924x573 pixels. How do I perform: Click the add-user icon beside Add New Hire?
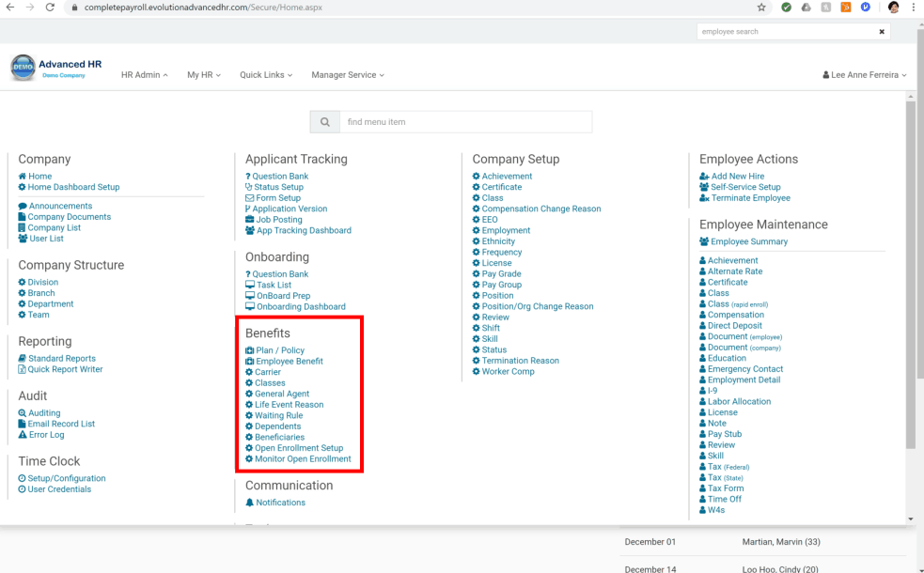point(704,176)
